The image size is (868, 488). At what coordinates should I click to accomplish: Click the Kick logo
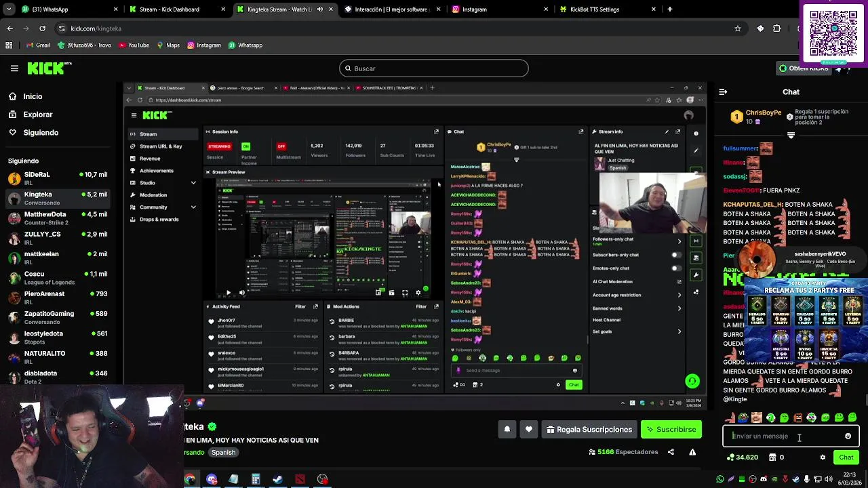point(50,68)
